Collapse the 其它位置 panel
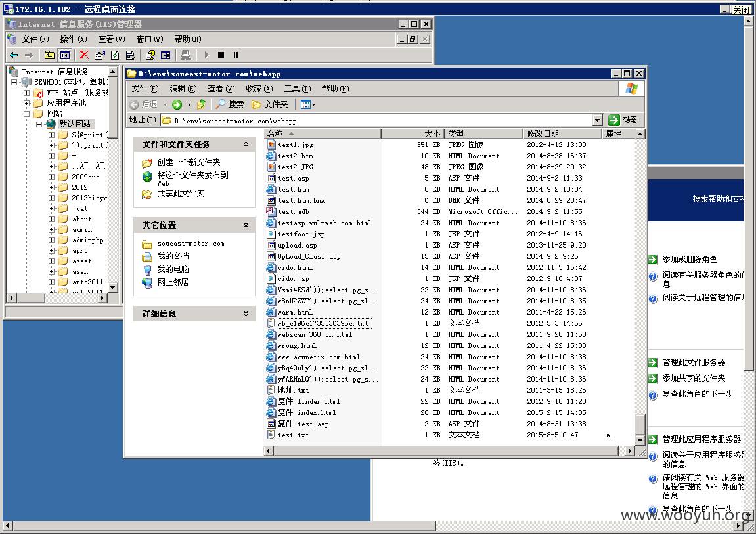 click(x=246, y=225)
